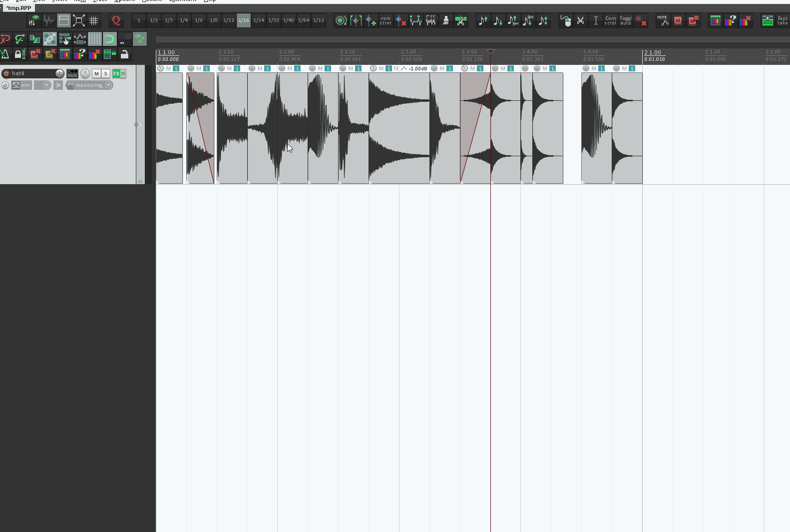This screenshot has height=532, width=790.
Task: Open the Edit menu
Action: (21, 1)
